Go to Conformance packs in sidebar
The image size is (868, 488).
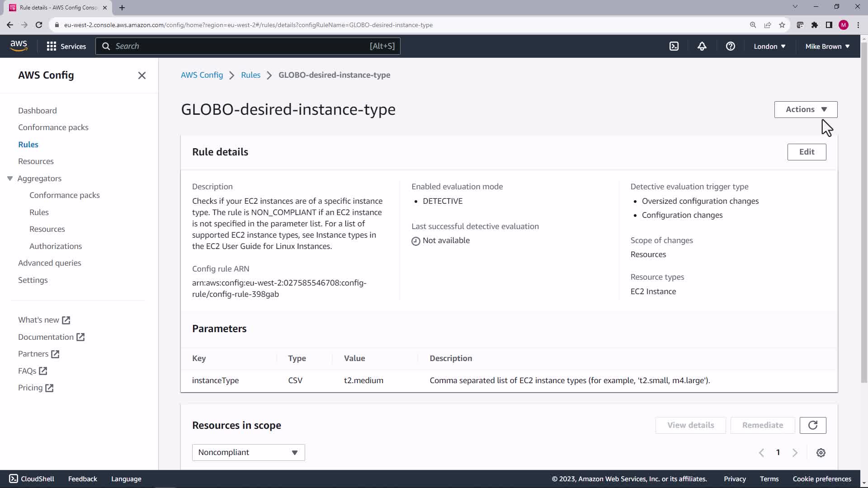coord(53,127)
